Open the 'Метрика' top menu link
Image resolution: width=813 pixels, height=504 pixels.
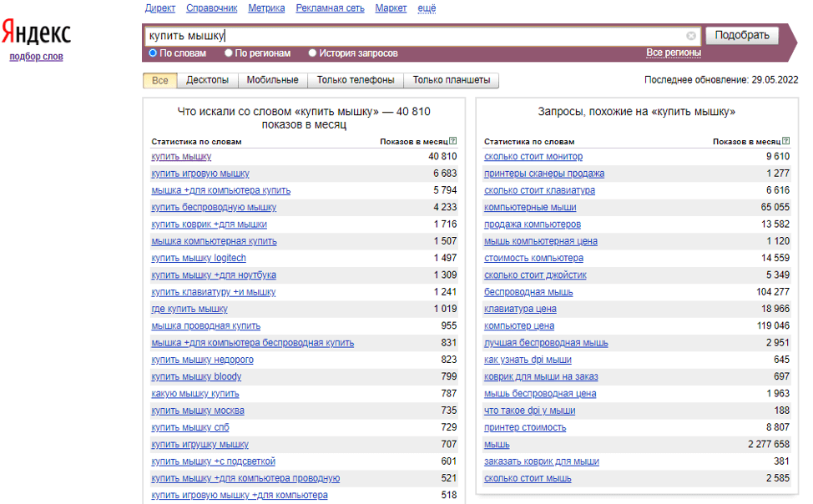[266, 8]
